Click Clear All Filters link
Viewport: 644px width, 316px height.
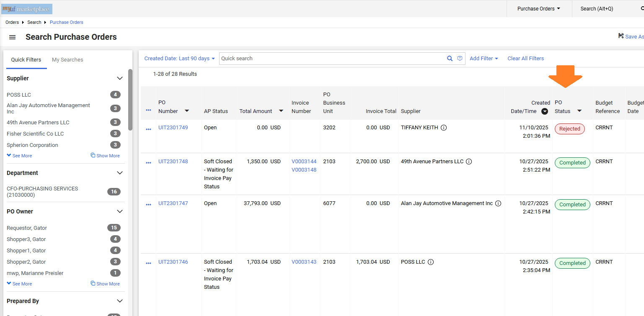[x=525, y=59]
